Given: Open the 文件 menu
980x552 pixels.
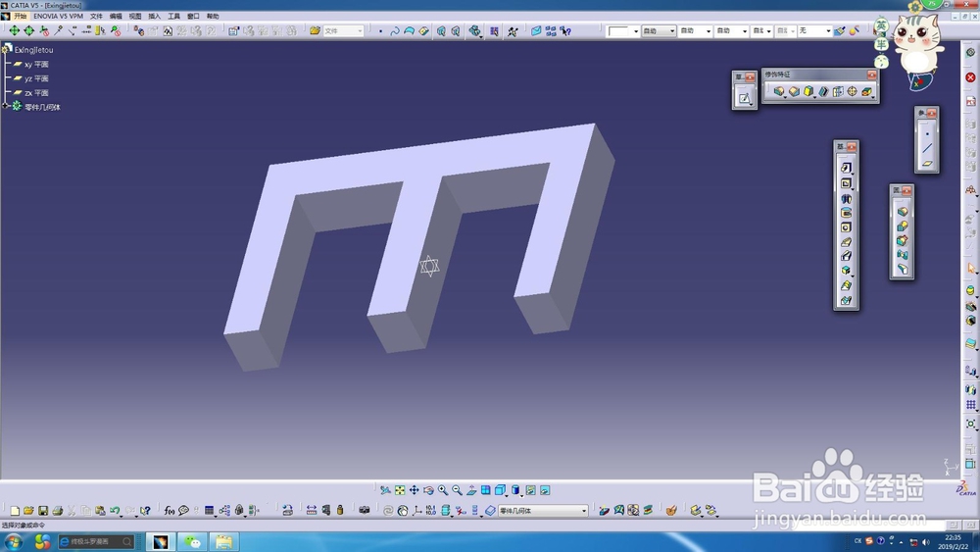Looking at the screenshot, I should [96, 16].
